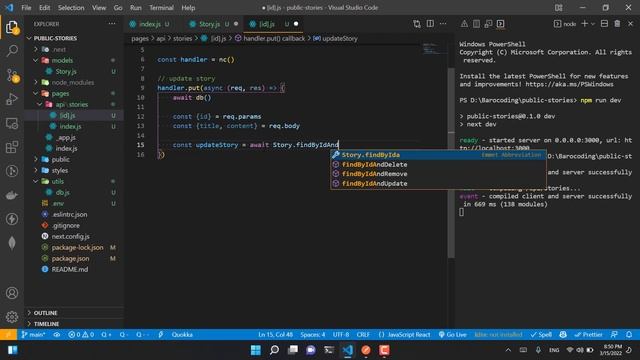This screenshot has width=640, height=360.
Task: Switch to the index.js editor tab
Action: tap(149, 24)
